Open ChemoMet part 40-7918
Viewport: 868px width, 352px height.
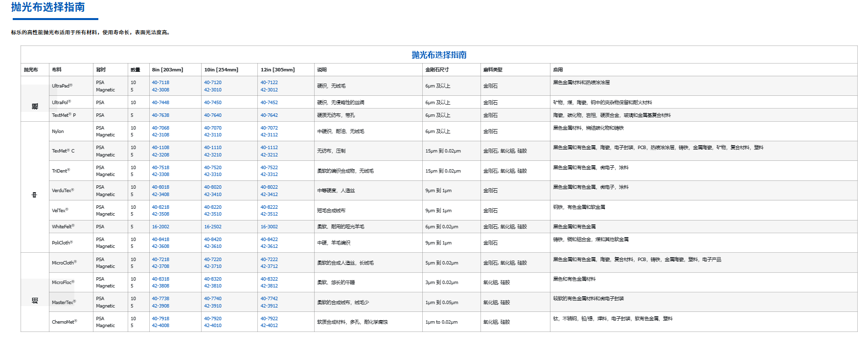160,319
